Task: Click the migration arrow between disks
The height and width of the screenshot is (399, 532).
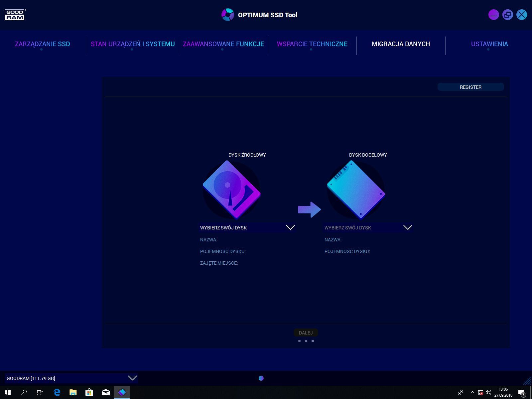Action: pos(309,209)
